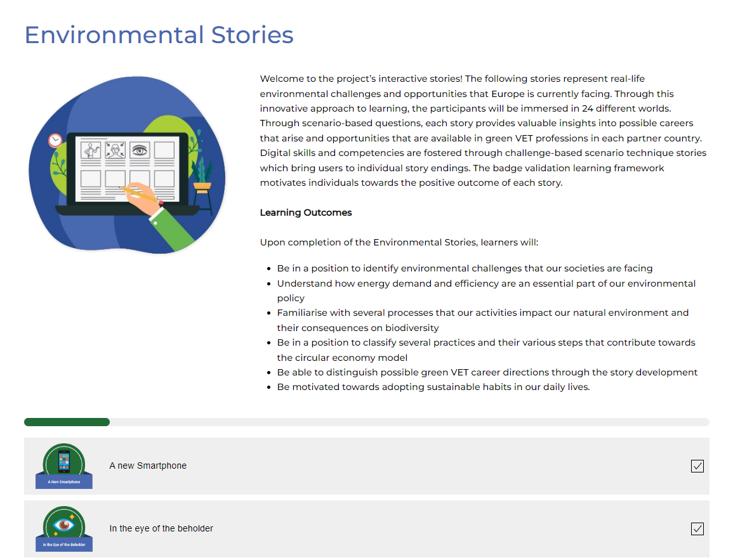Click the Learning Outcomes subheading
Viewport: 733px width, 560px height.
pos(306,213)
